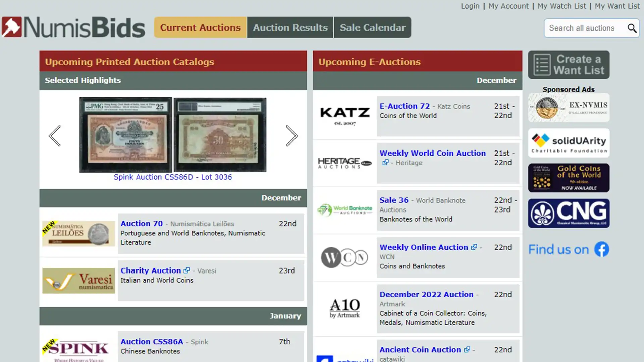Open the Spink logo
The image size is (644, 362).
tap(78, 350)
